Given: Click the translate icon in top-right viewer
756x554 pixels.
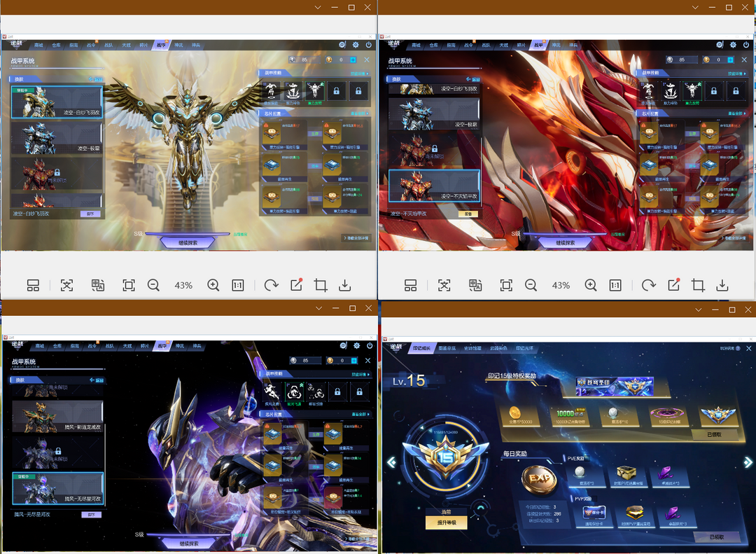Looking at the screenshot, I should [x=475, y=285].
